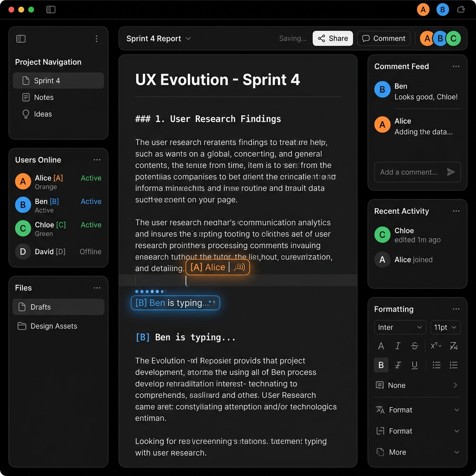Viewport: 476px width, 476px height.
Task: Click collaborator C avatar in document header
Action: point(453,38)
